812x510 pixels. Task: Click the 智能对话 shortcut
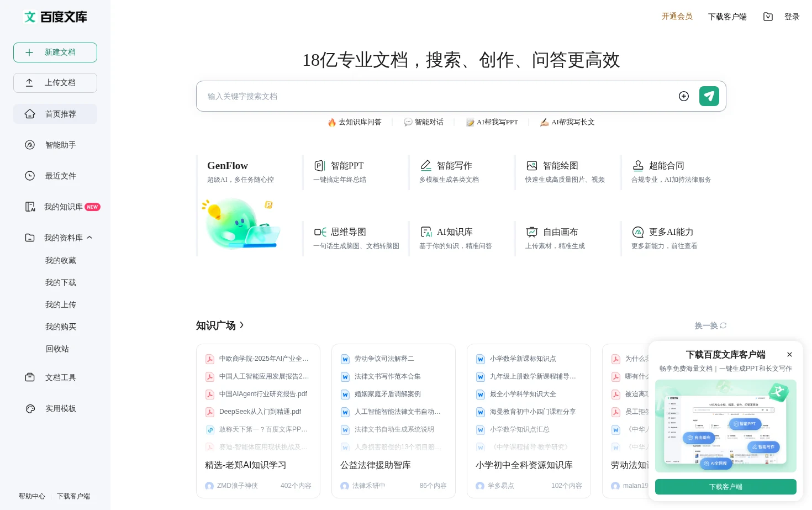tap(424, 122)
